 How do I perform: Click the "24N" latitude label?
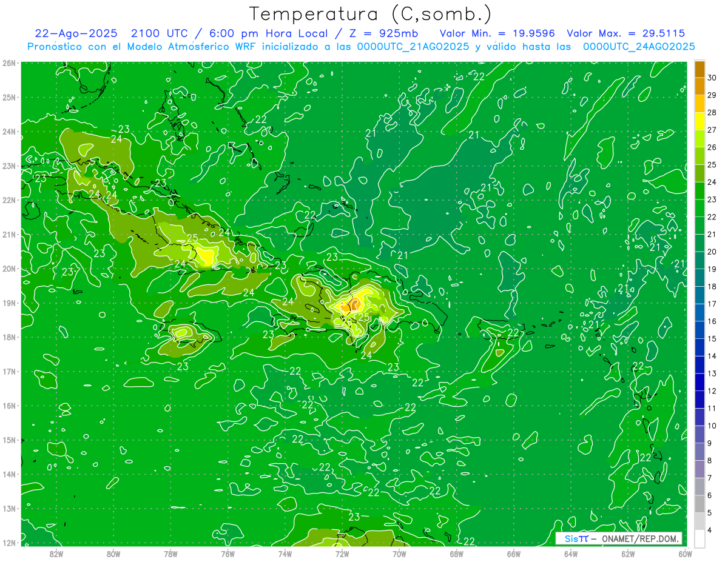coord(9,132)
